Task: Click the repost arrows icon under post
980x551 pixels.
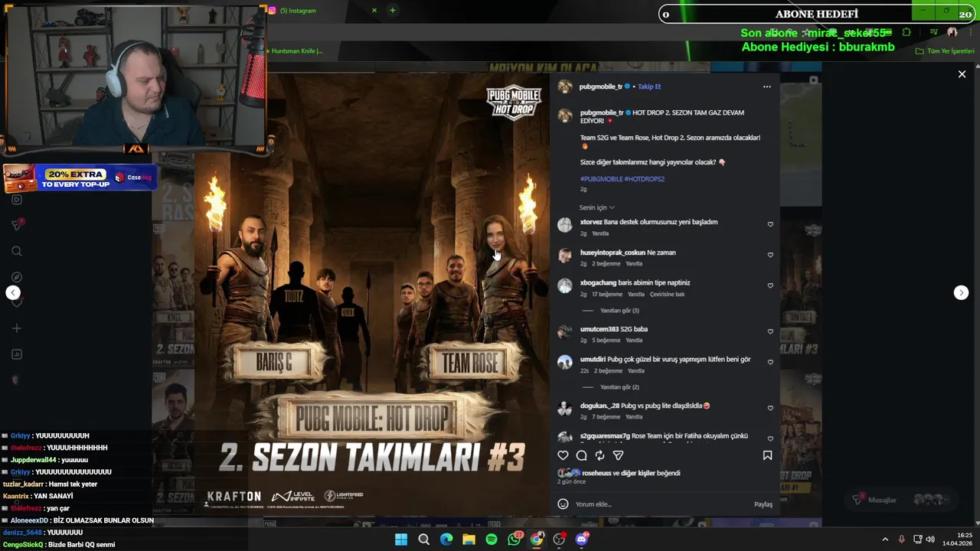Action: pos(599,455)
